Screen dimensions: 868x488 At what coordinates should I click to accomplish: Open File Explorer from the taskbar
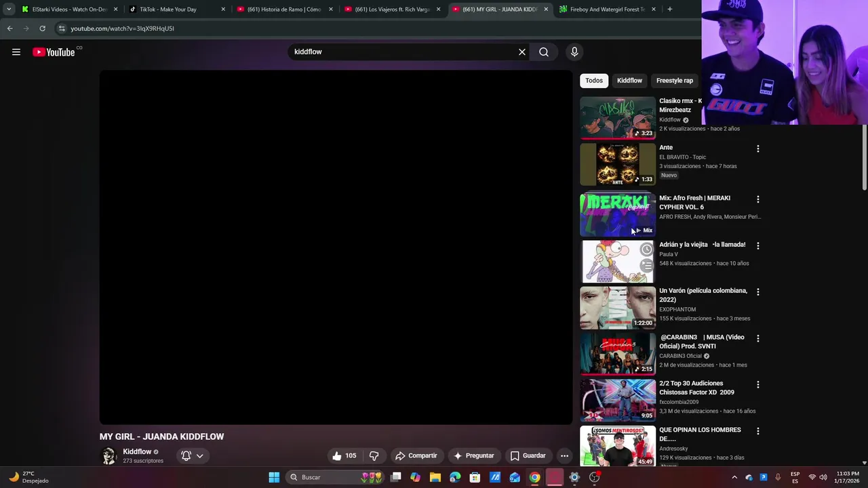coord(435,477)
